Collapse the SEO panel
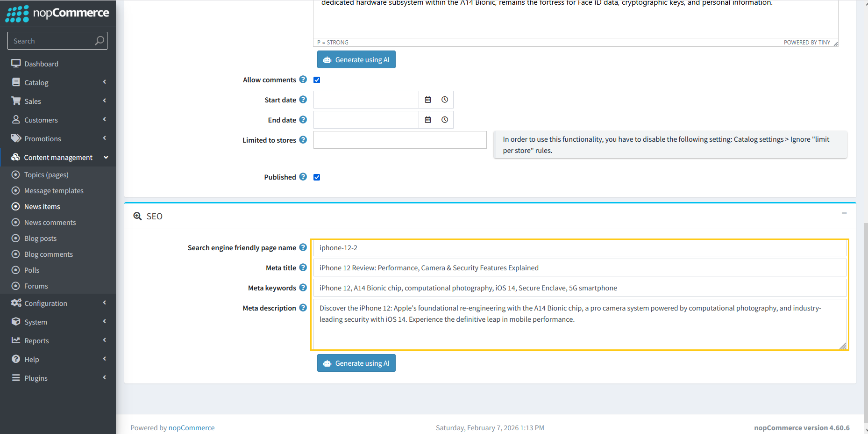Image resolution: width=868 pixels, height=434 pixels. pos(844,213)
